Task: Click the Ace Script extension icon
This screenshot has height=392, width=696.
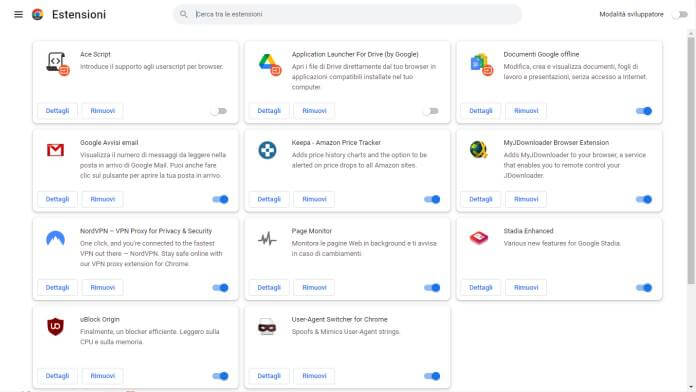Action: click(57, 63)
